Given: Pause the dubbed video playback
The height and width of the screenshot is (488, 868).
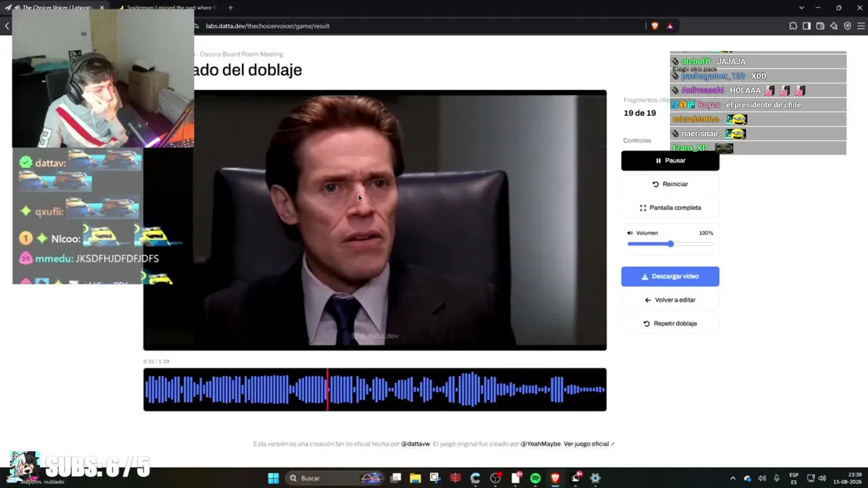Looking at the screenshot, I should point(670,161).
